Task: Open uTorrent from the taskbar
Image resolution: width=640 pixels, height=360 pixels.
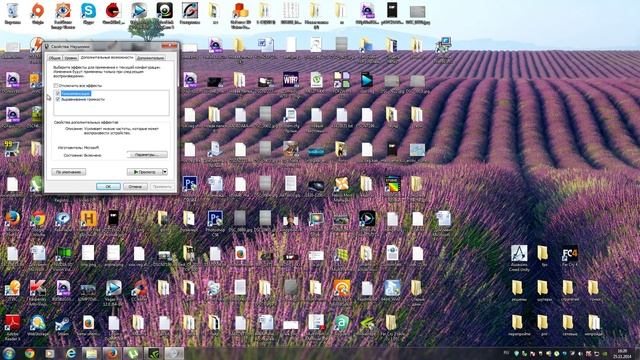Action: pyautogui.click(x=133, y=353)
